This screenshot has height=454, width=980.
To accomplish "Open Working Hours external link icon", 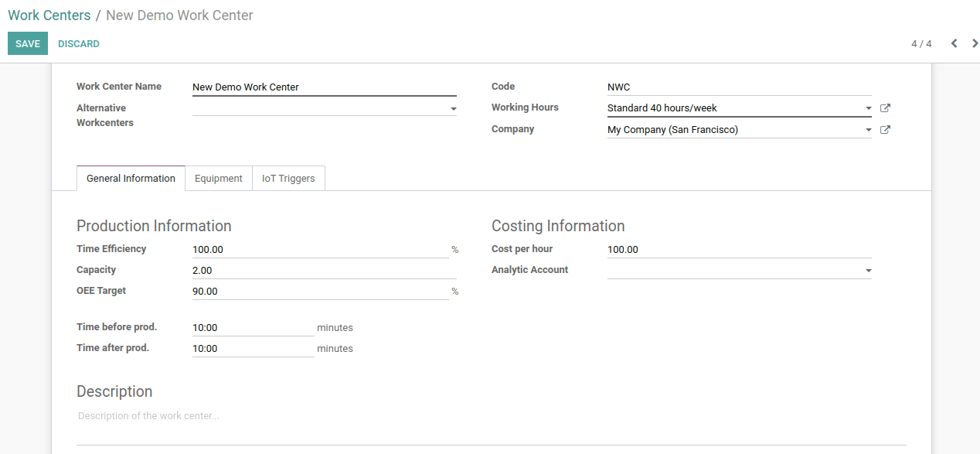I will (885, 108).
